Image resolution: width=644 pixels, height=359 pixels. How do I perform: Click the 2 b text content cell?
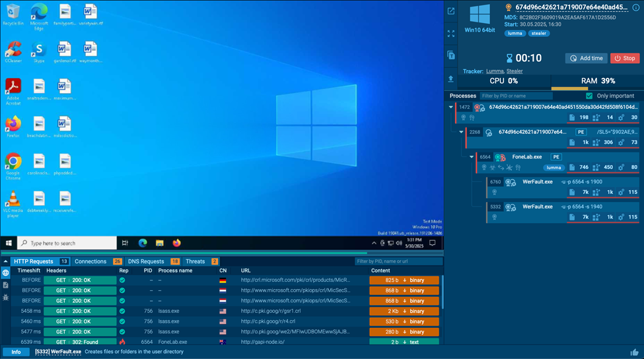point(404,342)
